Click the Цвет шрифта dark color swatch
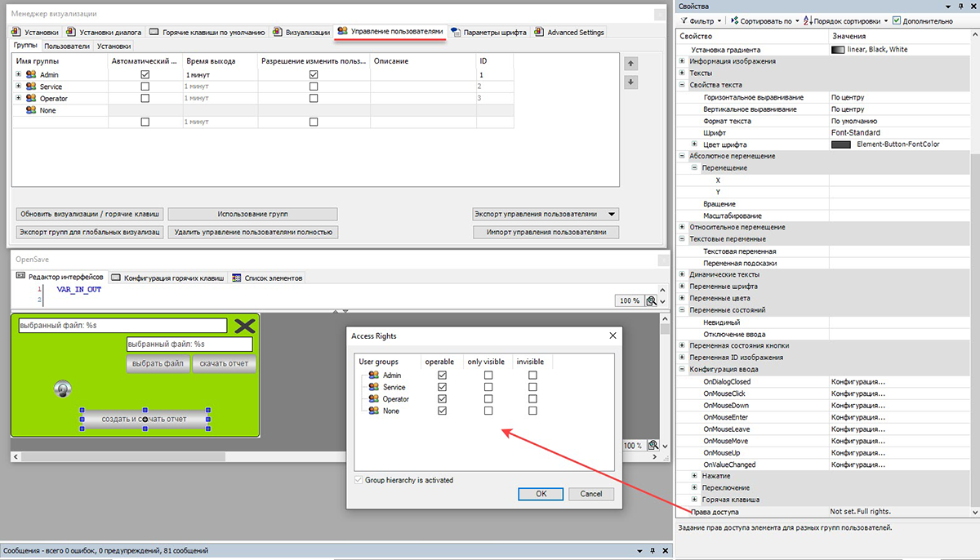This screenshot has height=560, width=980. pos(841,144)
